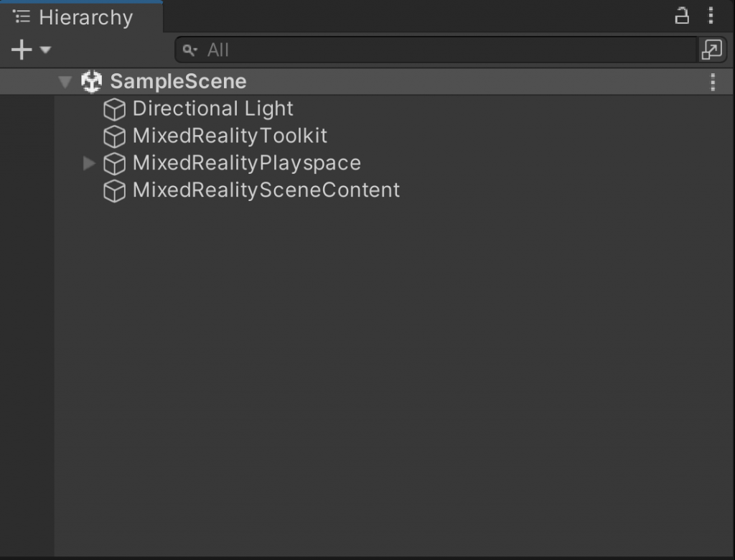Select MixedRealitySceneContent object

pos(266,190)
